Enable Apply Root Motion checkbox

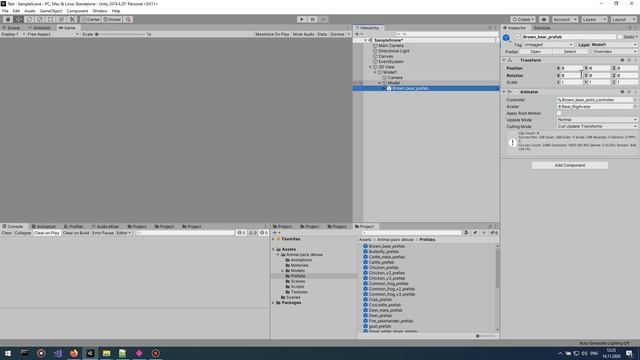click(x=559, y=113)
